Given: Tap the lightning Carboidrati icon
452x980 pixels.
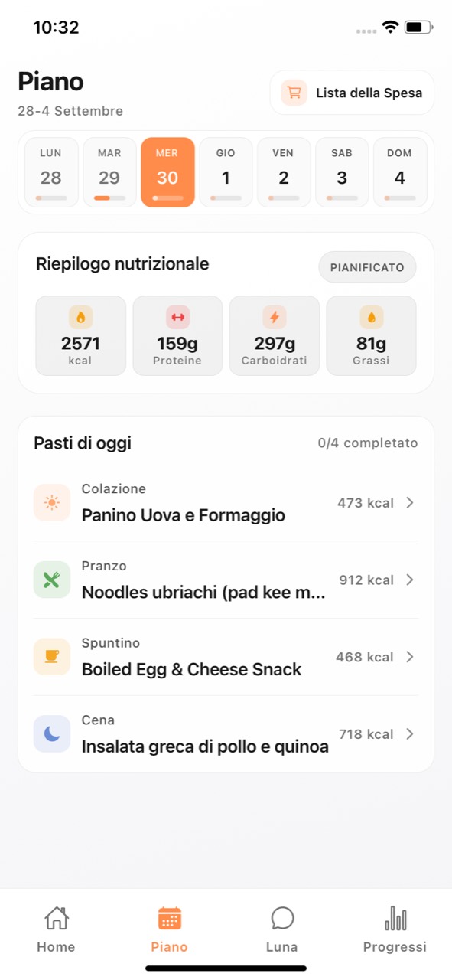Looking at the screenshot, I should tap(275, 317).
